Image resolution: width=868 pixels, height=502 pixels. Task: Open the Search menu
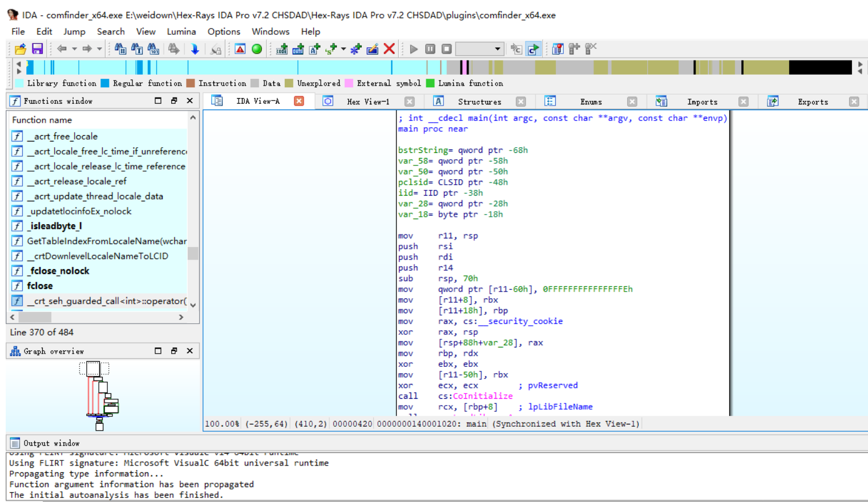coord(111,31)
